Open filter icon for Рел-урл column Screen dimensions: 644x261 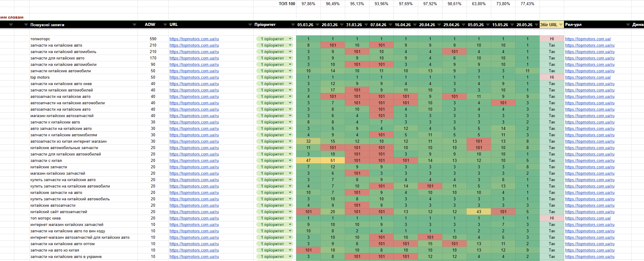pos(628,25)
